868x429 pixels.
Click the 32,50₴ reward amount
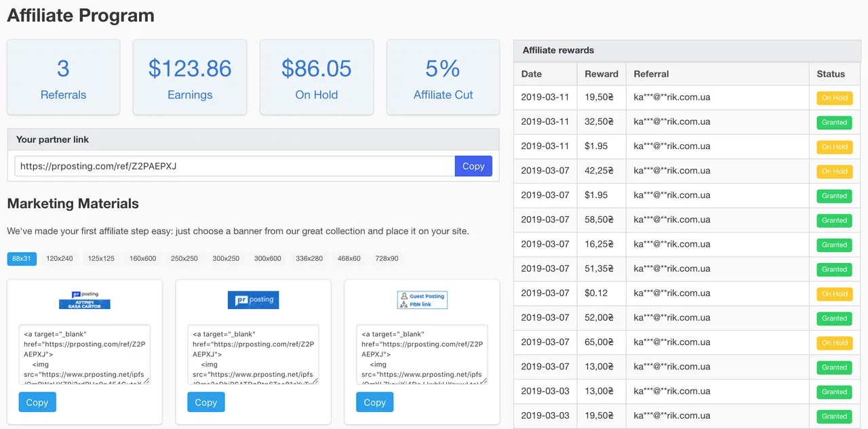(x=599, y=122)
